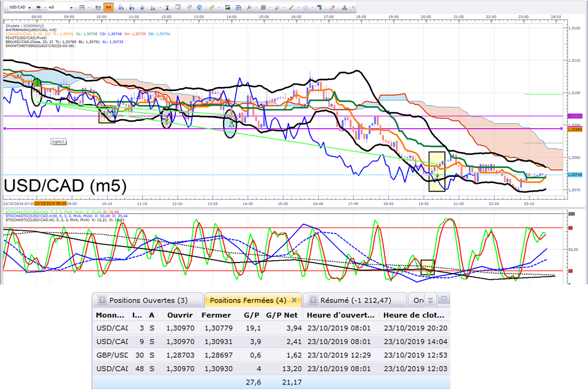Switch to the Résumé (-1 212,47) tab
The width and height of the screenshot is (588, 390).
click(356, 300)
